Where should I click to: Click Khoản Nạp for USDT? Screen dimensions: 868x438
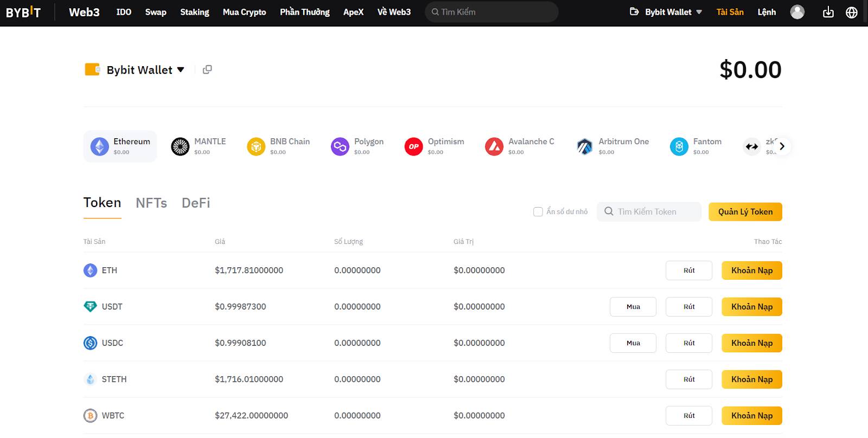[752, 307]
